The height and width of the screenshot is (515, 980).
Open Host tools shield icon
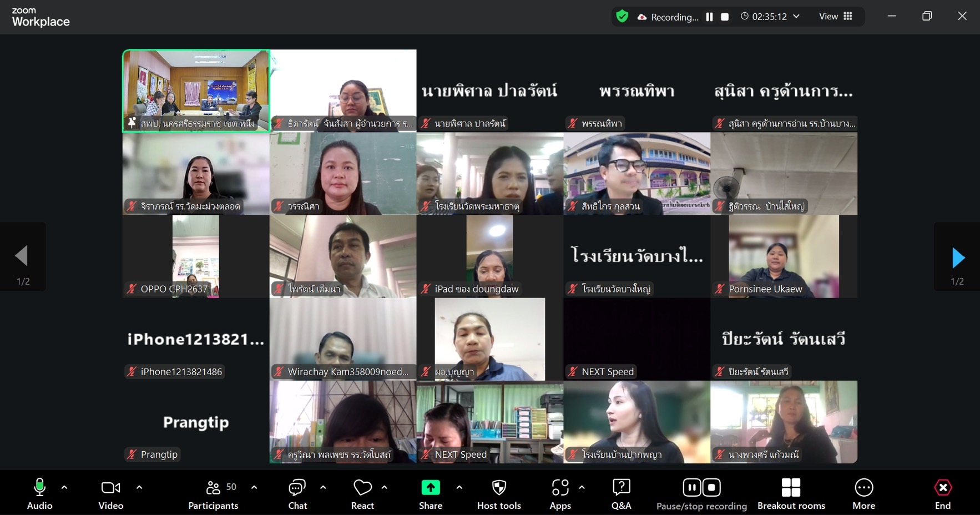point(499,493)
